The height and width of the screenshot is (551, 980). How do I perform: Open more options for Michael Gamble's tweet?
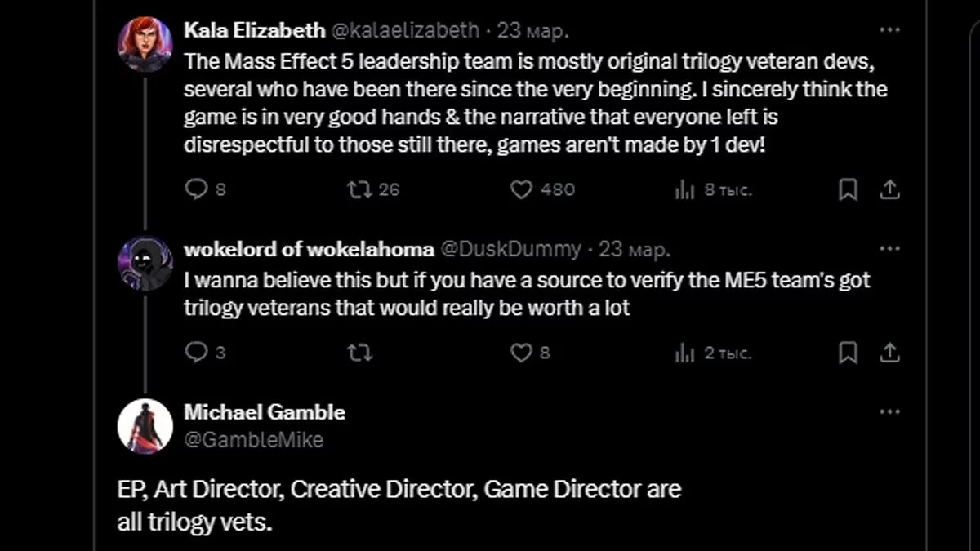click(x=889, y=412)
